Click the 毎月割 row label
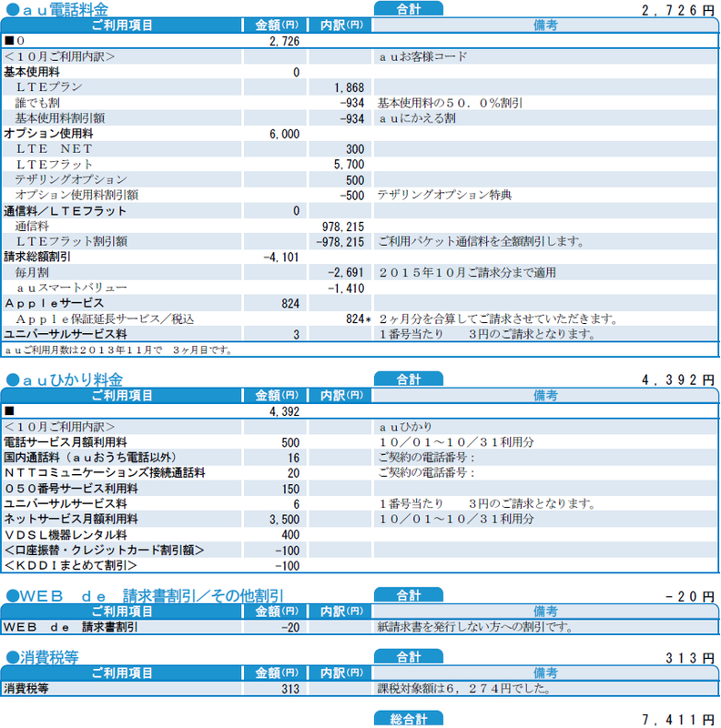Viewport: 721px width, 728px height. pyautogui.click(x=32, y=272)
